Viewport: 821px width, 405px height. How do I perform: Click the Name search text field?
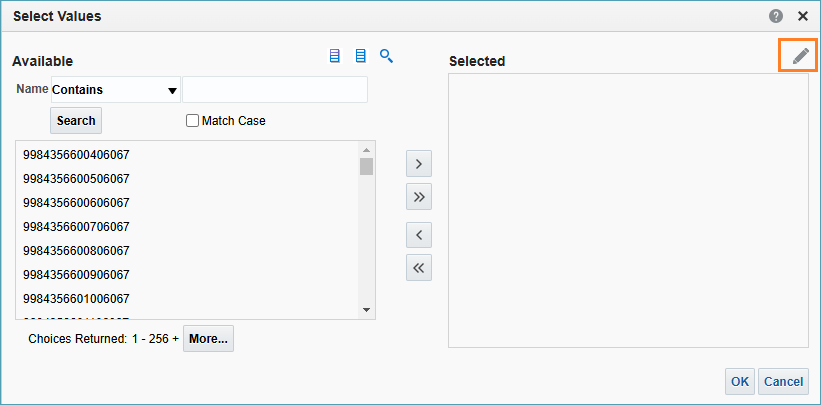275,90
